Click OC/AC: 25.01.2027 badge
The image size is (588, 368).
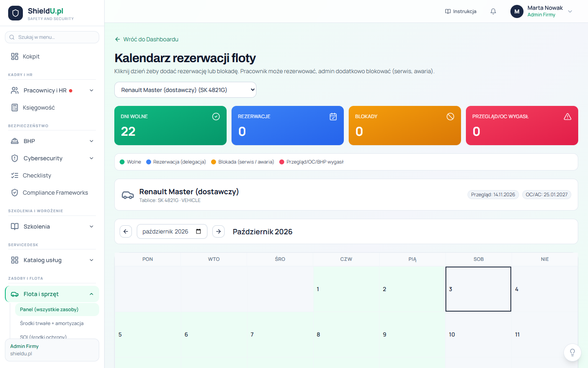(546, 195)
